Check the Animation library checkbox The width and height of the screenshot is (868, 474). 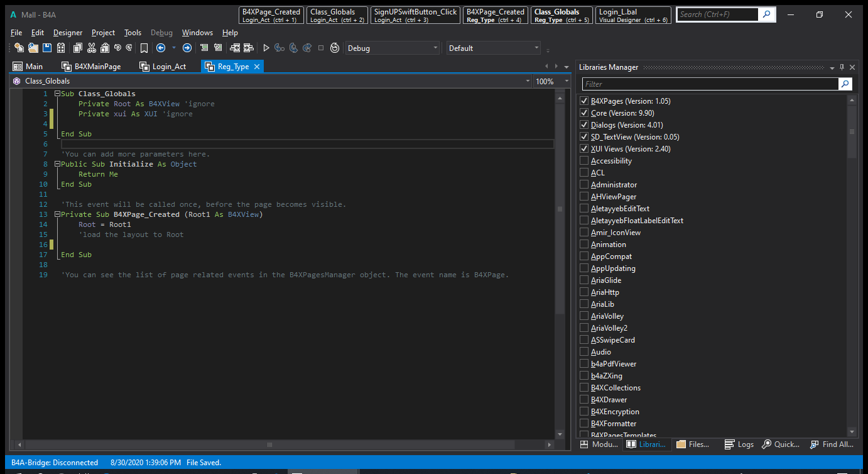584,245
